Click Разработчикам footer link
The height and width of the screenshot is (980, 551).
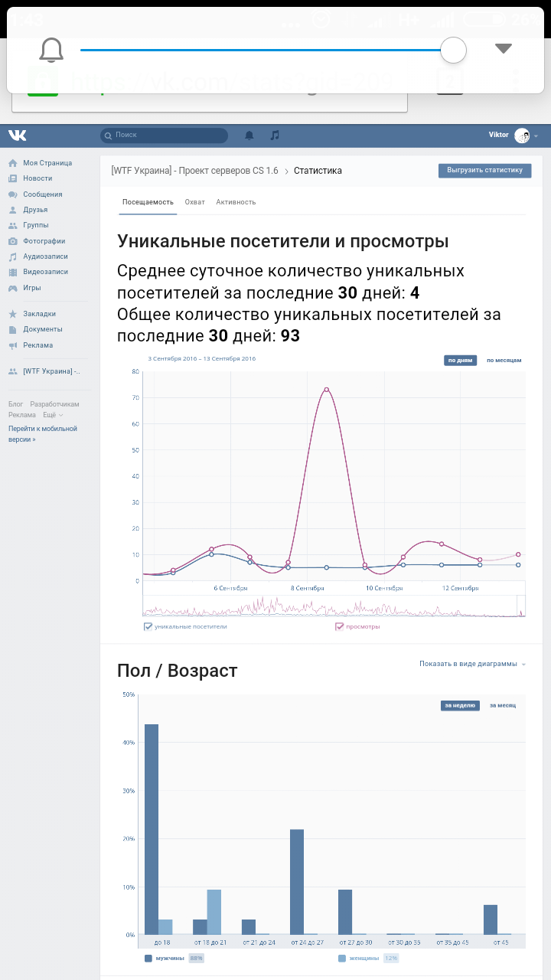54,404
